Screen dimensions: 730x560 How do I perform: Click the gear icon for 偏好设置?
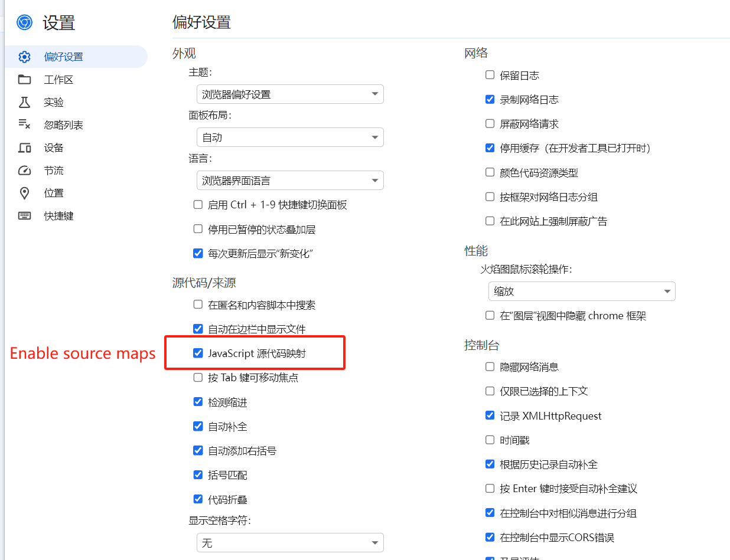pyautogui.click(x=24, y=57)
